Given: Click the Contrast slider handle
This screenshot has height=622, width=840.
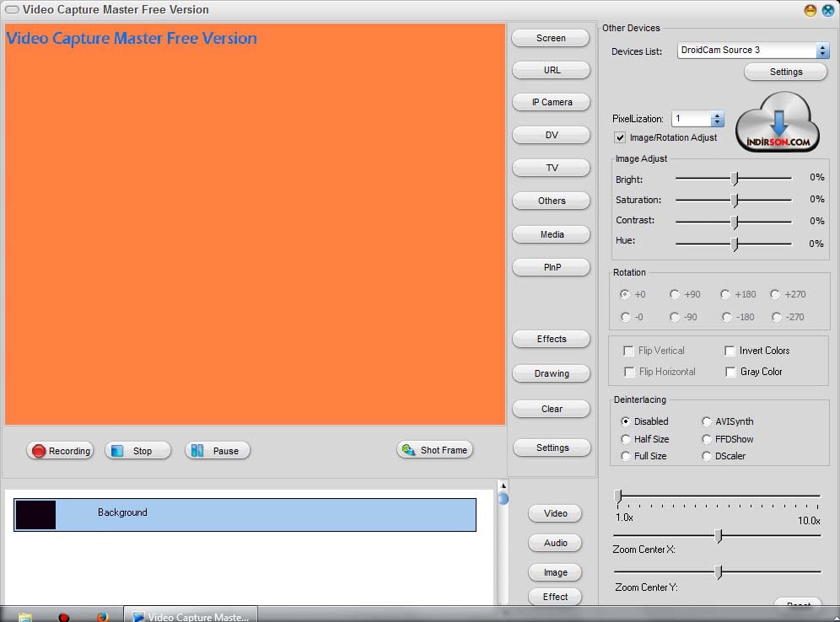Looking at the screenshot, I should point(735,222).
